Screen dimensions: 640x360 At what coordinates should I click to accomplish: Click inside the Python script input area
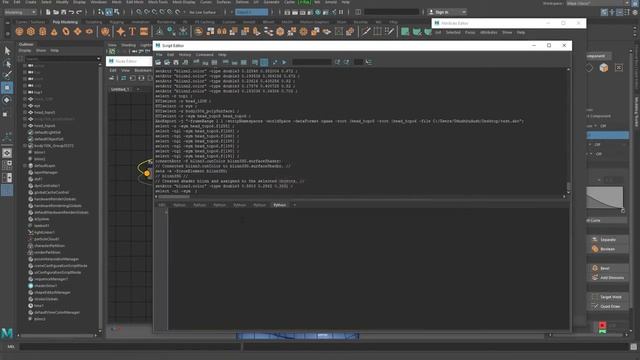(x=369, y=269)
